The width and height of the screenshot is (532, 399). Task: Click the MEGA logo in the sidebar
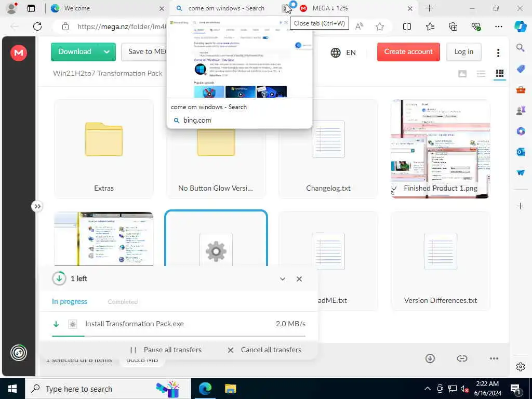click(x=19, y=53)
